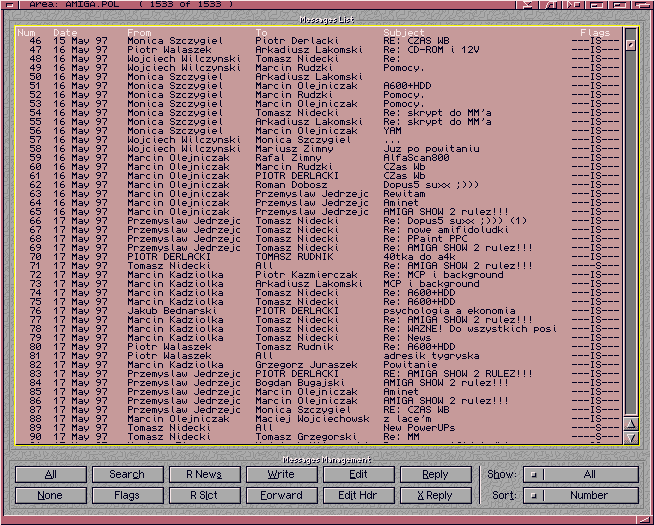Click the Edit button
Image resolution: width=654 pixels, height=525 pixels.
pyautogui.click(x=358, y=475)
